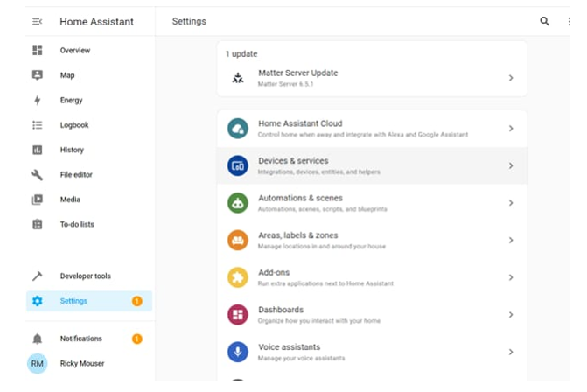Collapse the sidebar with the hamburger icon
Screen dimensions: 587x392
[37, 22]
